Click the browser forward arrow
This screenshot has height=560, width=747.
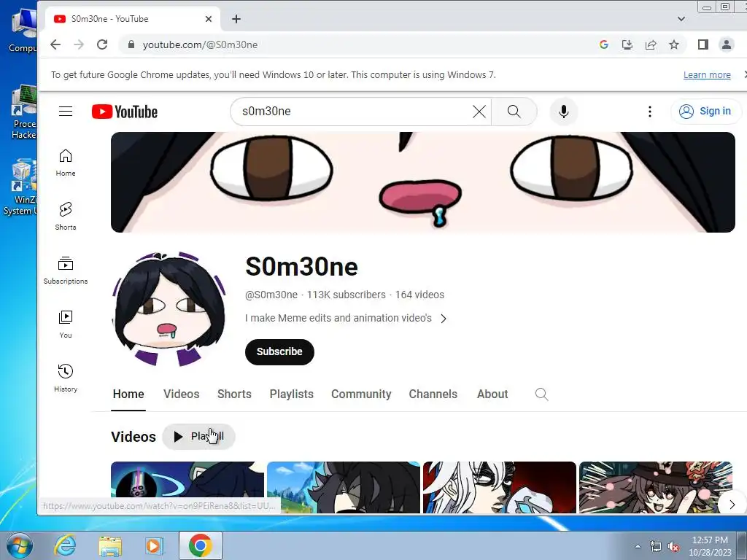point(79,44)
